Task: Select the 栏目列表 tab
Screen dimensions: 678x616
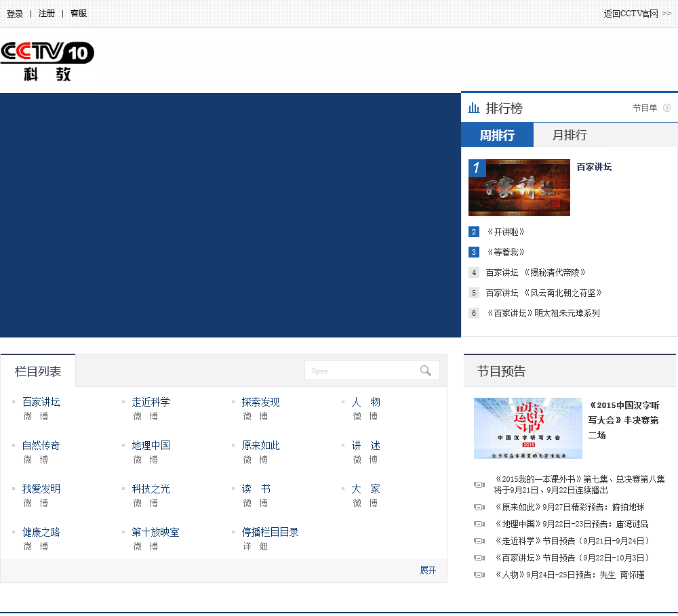Action: pos(38,371)
